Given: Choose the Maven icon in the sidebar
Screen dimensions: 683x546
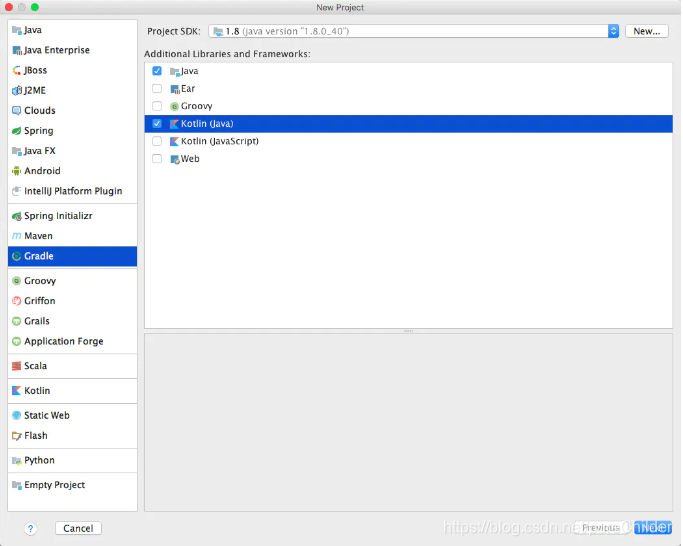Looking at the screenshot, I should [x=17, y=236].
